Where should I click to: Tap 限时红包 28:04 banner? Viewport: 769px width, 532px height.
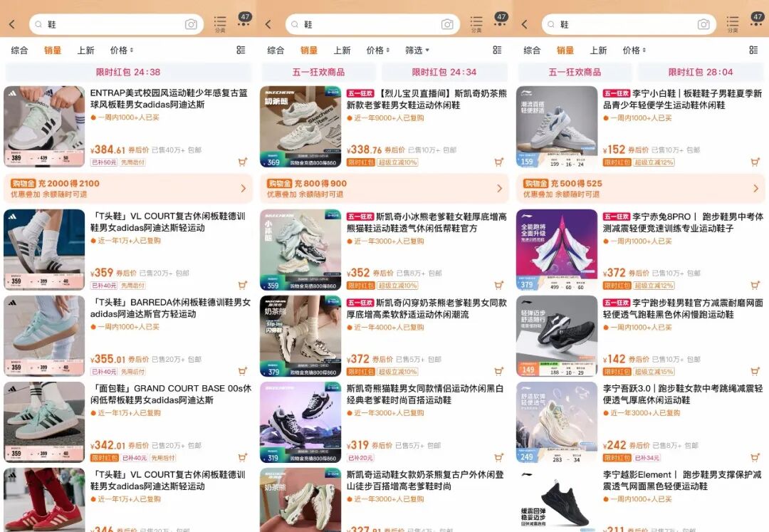[x=701, y=72]
